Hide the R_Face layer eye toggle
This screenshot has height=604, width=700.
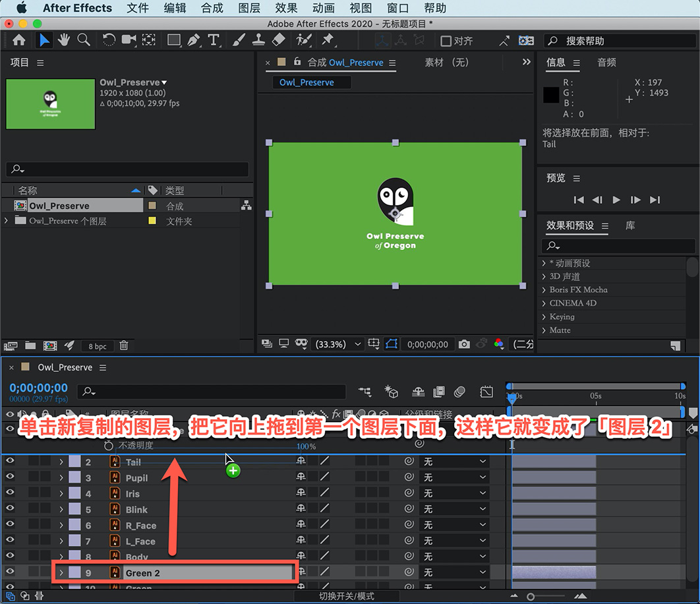[10, 524]
